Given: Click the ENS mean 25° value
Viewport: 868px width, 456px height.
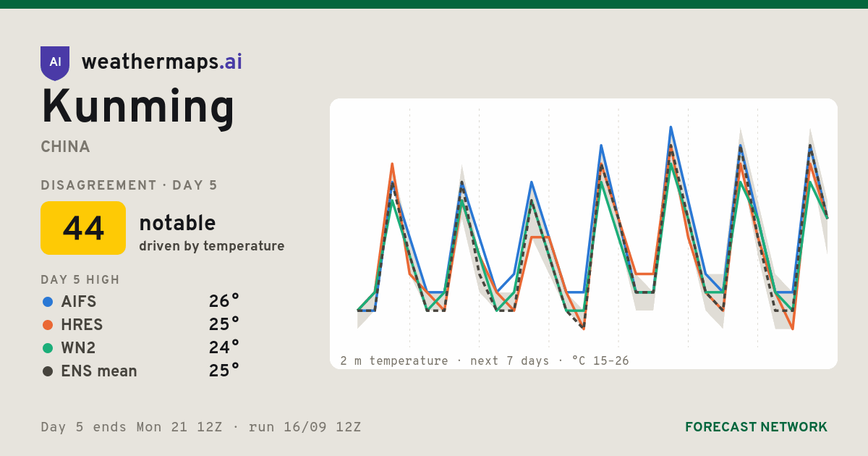Looking at the screenshot, I should 224,371.
